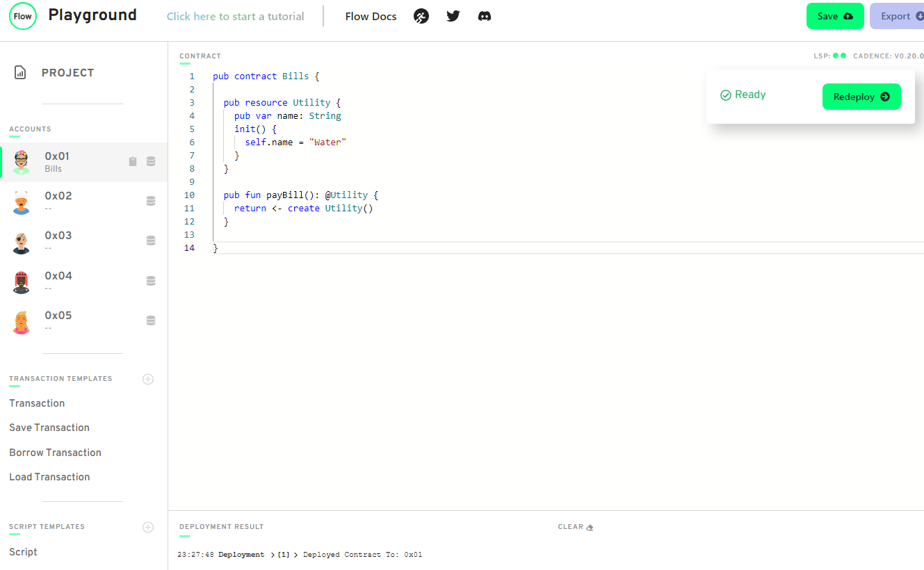Click code line 'pub contract Bills {'
924x570 pixels.
(x=266, y=76)
